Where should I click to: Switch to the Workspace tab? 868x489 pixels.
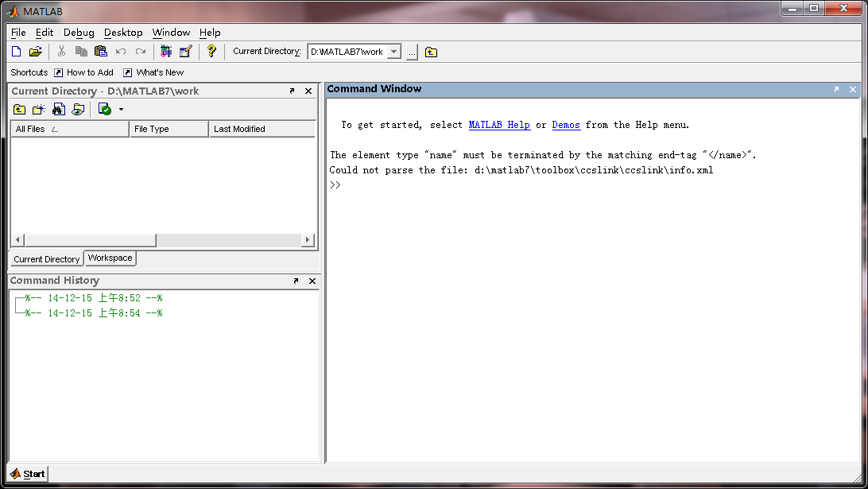pyautogui.click(x=110, y=258)
